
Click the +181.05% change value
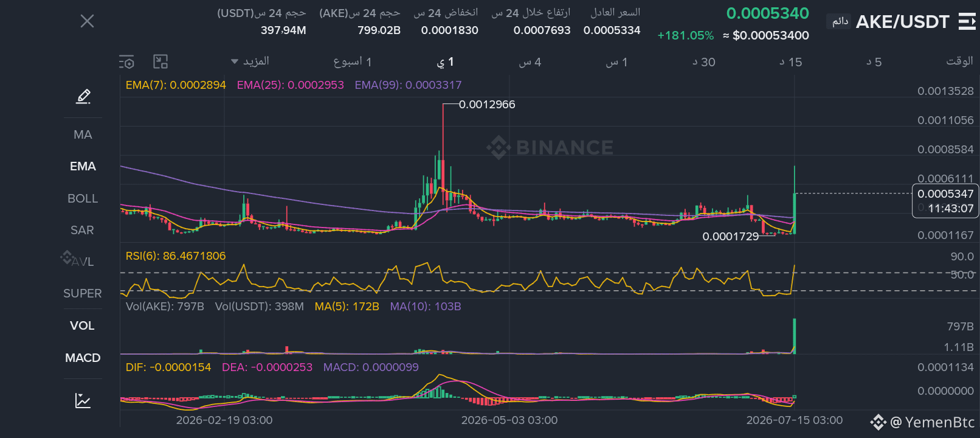pos(686,35)
